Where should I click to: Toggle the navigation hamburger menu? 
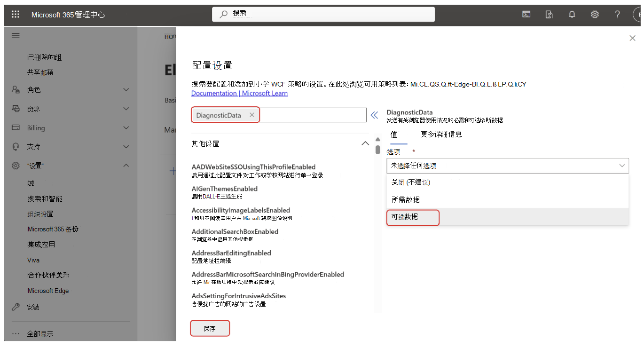click(16, 35)
